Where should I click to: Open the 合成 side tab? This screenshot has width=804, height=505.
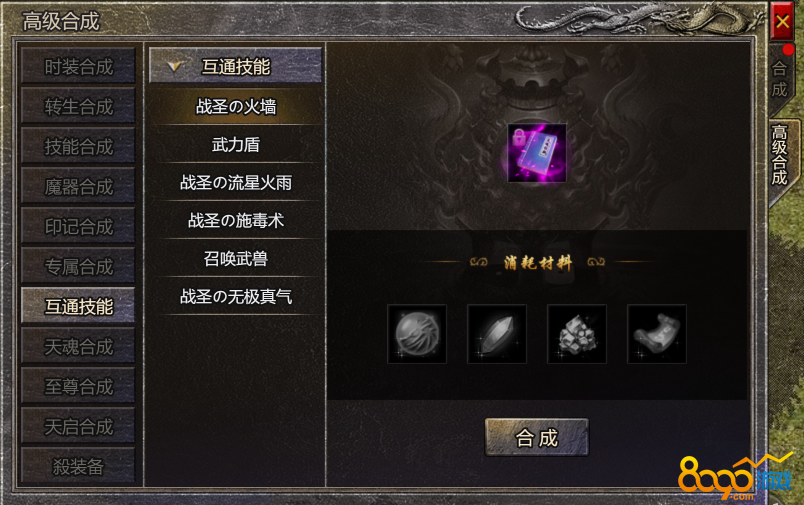[780, 79]
